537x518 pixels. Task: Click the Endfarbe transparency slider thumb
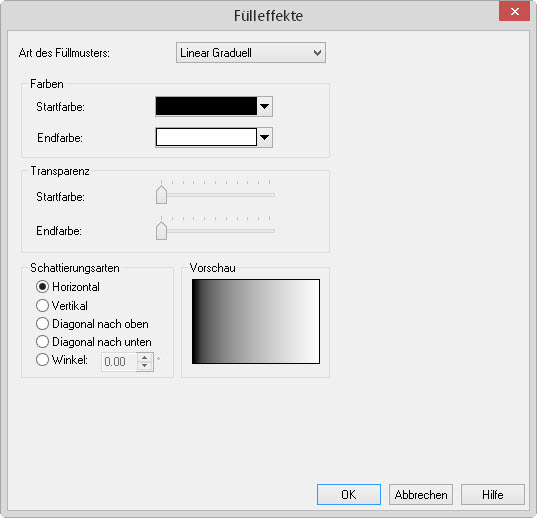pos(161,231)
